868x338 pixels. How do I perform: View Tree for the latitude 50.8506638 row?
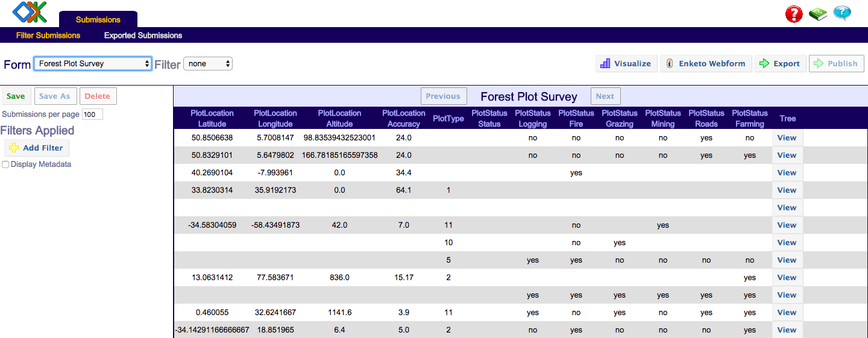pos(787,137)
